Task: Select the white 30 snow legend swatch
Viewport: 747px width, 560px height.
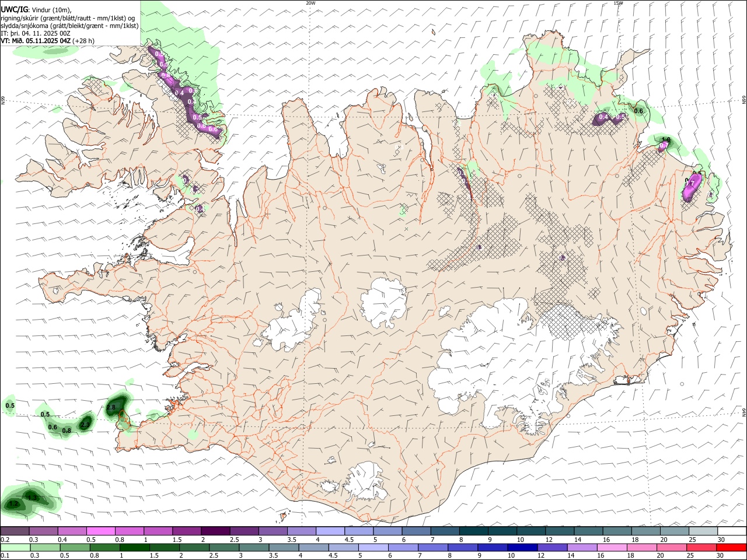Action: point(731,531)
